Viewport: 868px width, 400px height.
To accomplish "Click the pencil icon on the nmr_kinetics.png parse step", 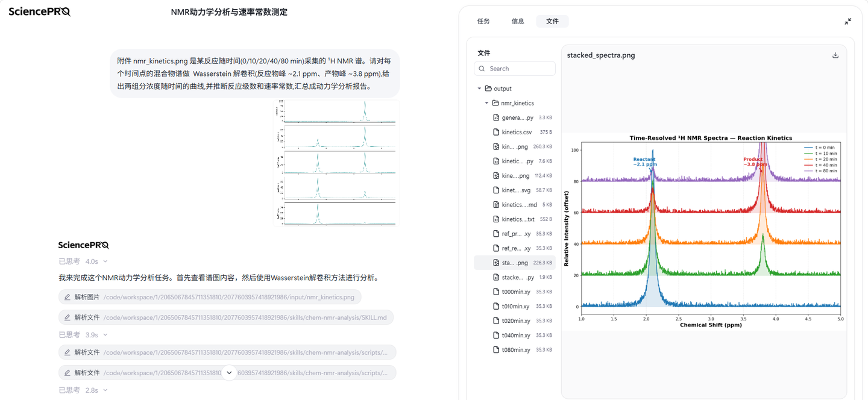I will [x=68, y=297].
